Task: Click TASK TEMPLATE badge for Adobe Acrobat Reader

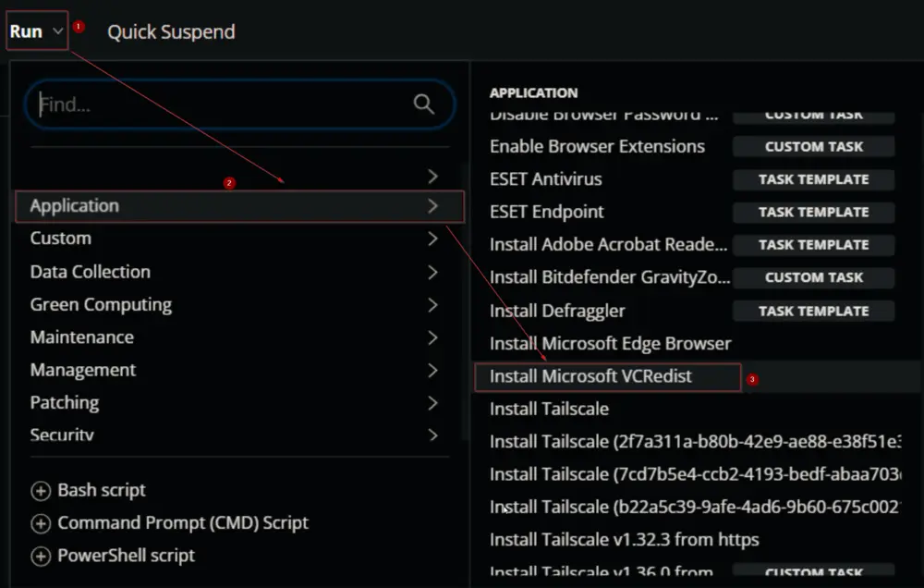Action: tap(814, 245)
